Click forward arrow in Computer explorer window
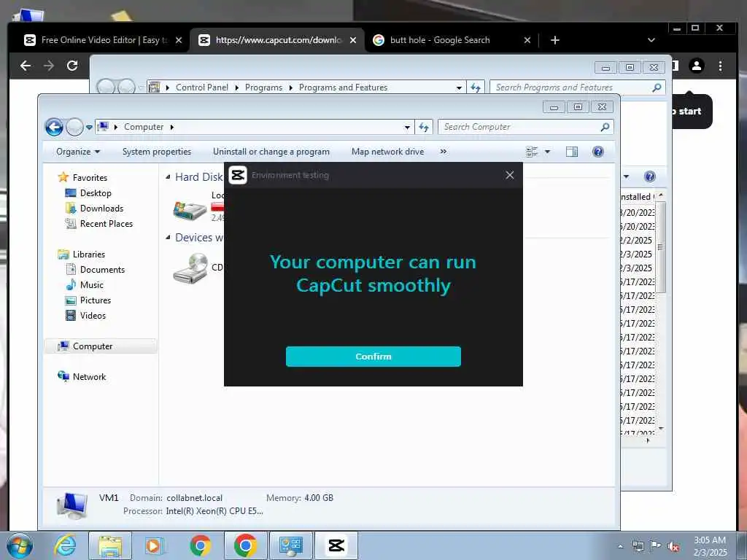The height and width of the screenshot is (560, 747). coord(74,127)
